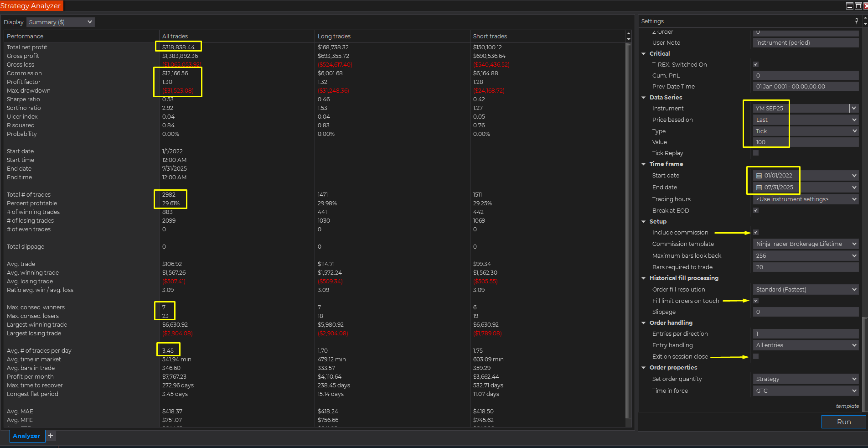This screenshot has height=448, width=868.
Task: Click the template link below Time in force
Action: tap(847, 406)
